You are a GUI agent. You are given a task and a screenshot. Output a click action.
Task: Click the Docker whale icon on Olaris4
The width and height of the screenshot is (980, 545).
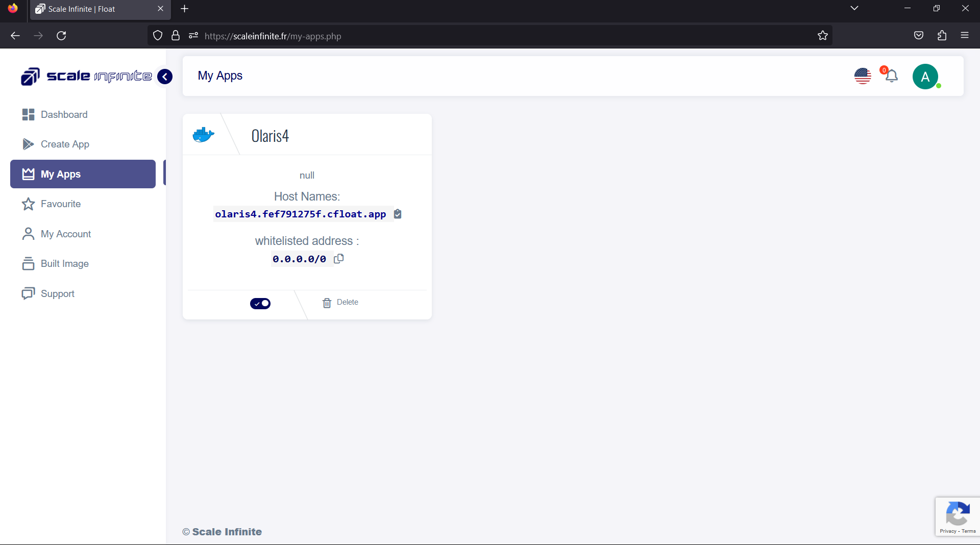pyautogui.click(x=203, y=135)
